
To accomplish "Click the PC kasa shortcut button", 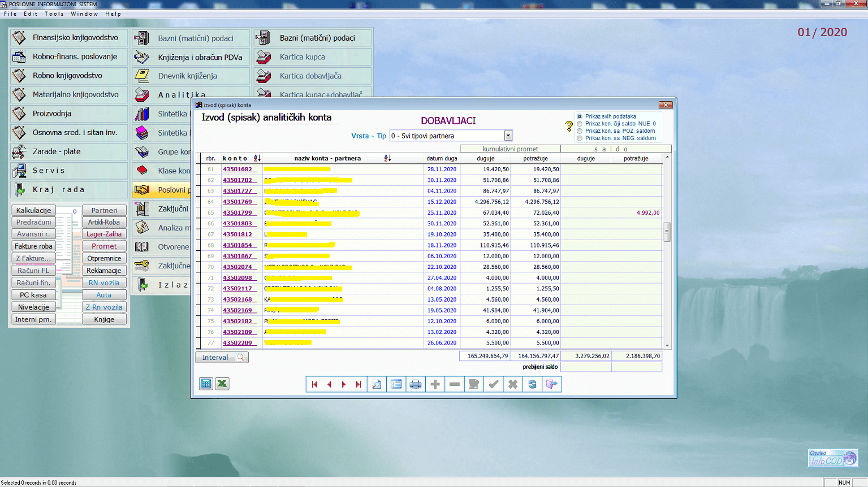I will pyautogui.click(x=33, y=295).
